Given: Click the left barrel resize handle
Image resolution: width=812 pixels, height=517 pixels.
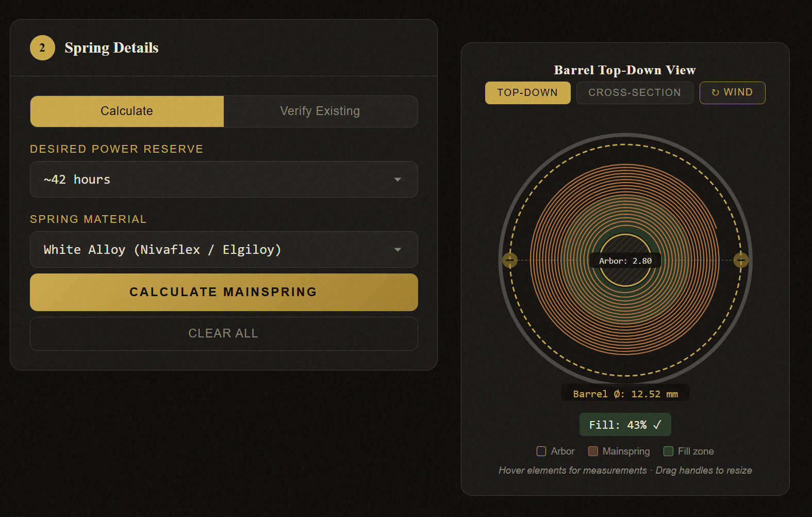Looking at the screenshot, I should tap(510, 260).
